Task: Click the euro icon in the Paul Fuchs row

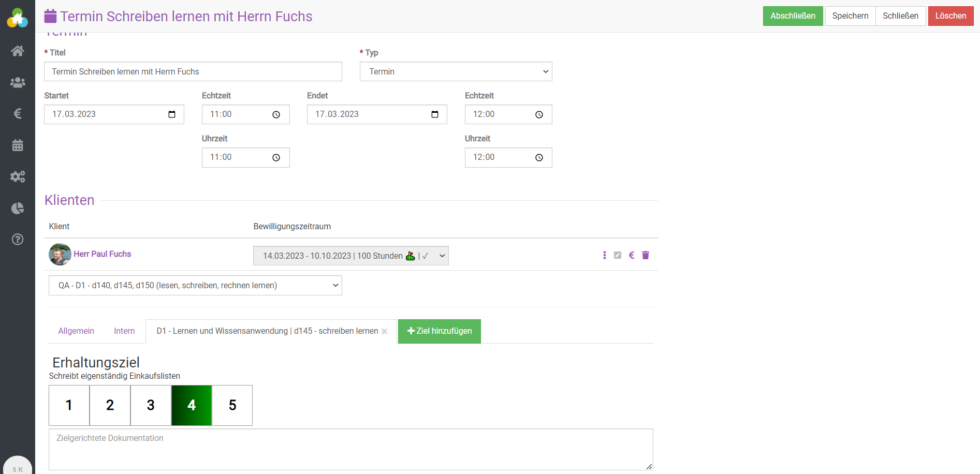Action: pos(632,255)
